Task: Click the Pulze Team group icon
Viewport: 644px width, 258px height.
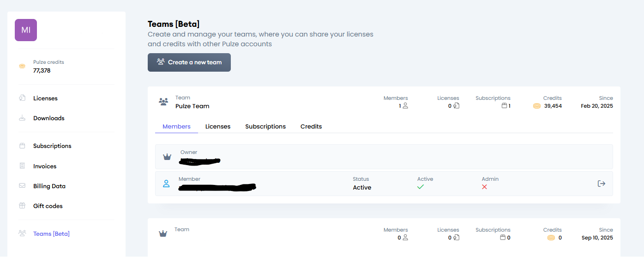Action: (x=163, y=102)
